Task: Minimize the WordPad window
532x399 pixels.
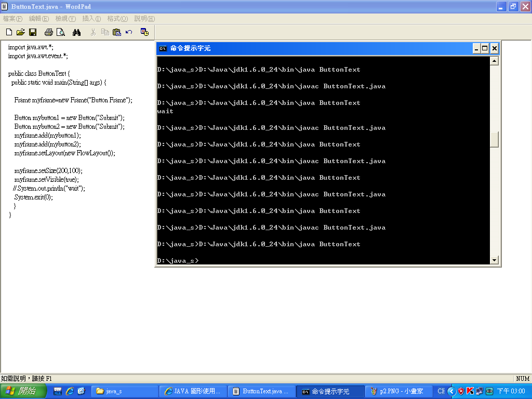Action: tap(501, 6)
